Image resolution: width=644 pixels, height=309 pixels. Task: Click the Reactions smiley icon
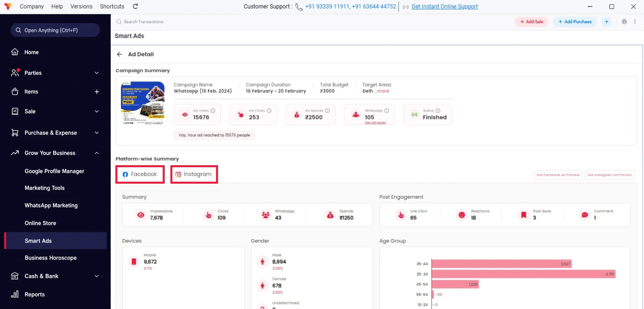[462, 215]
